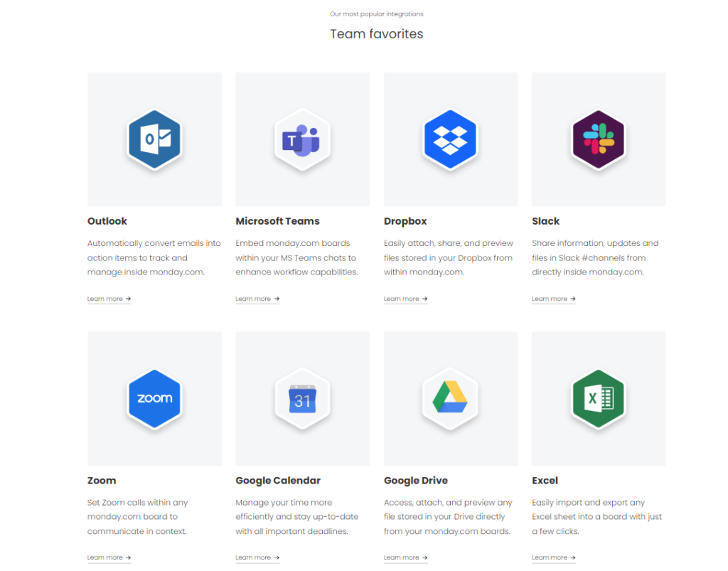Click the 'Manage your time more' Calendar description
The image size is (728, 571).
coord(297,517)
